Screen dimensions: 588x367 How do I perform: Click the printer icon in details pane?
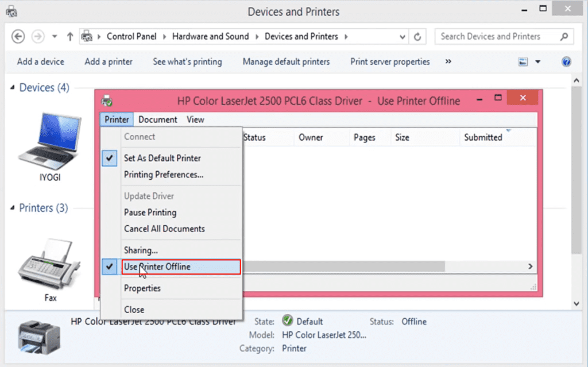(39, 337)
